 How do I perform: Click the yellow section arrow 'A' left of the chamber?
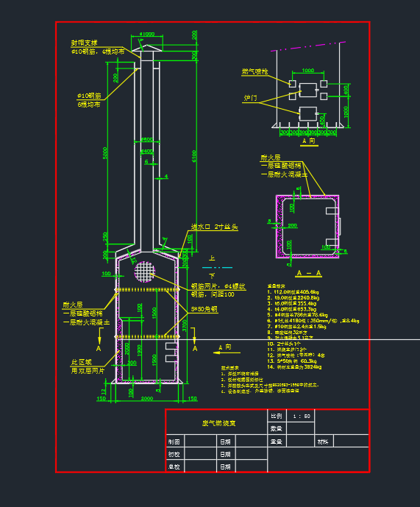(99, 339)
